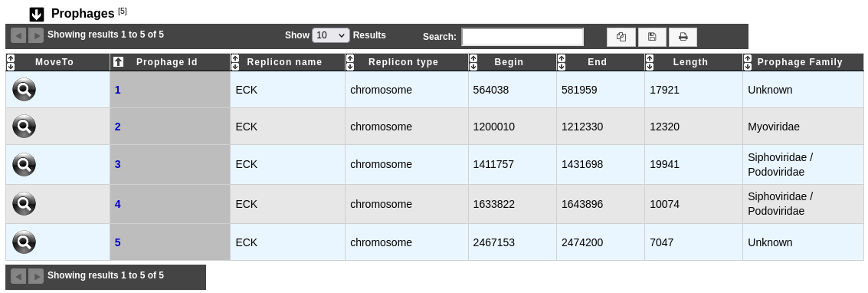This screenshot has height=293, width=868.
Task: Click the End value 1643896
Action: [582, 204]
